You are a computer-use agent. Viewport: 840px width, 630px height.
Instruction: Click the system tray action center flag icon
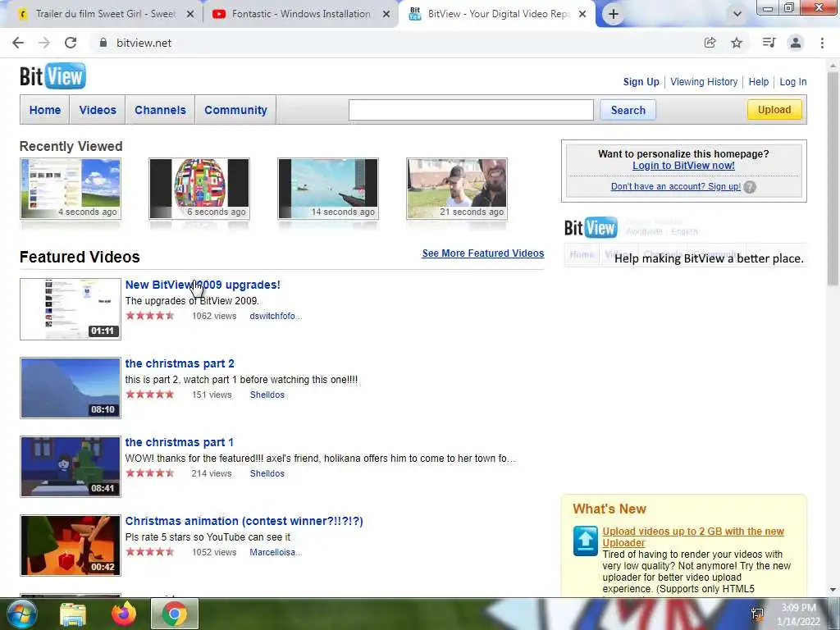[757, 614]
